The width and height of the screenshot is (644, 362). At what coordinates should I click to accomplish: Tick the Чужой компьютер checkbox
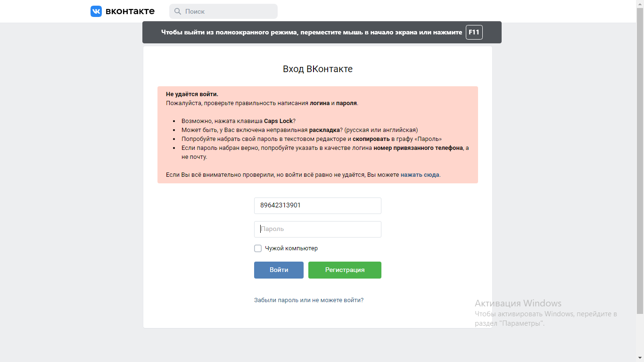258,248
